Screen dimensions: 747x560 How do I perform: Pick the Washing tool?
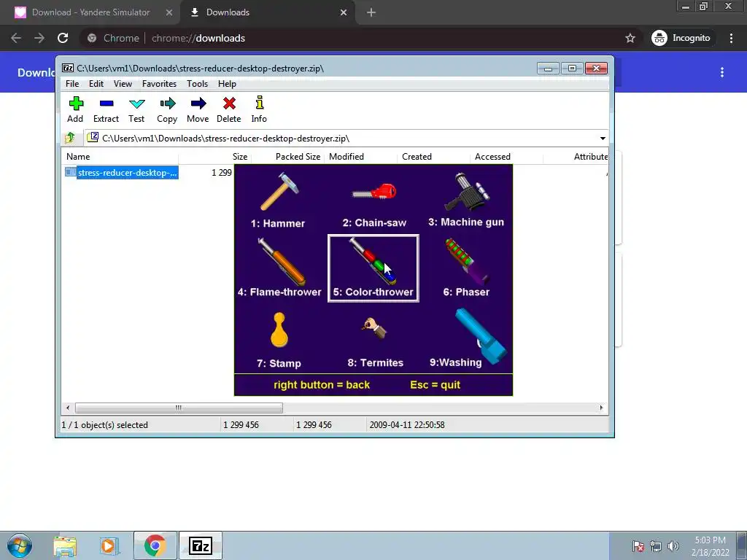click(x=467, y=338)
